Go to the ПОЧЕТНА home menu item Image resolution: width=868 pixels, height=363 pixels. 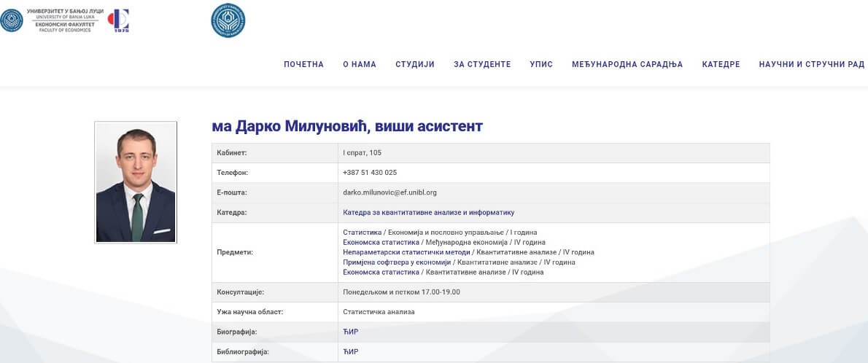pos(303,64)
